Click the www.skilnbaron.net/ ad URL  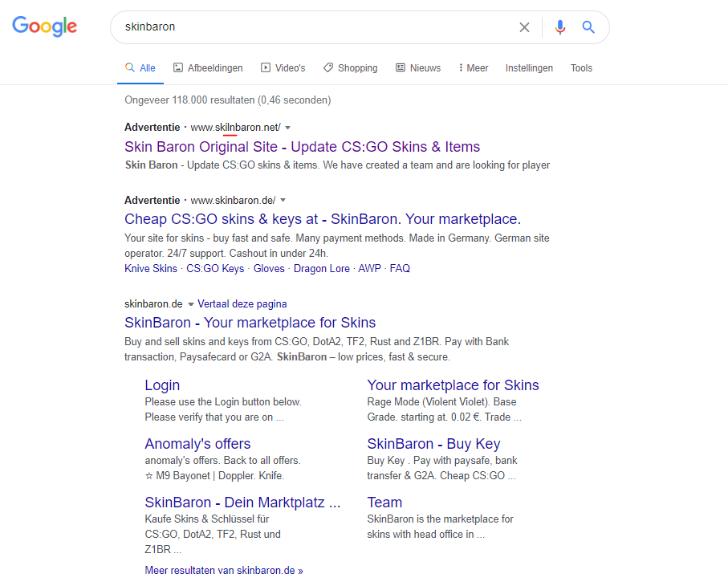pyautogui.click(x=235, y=127)
